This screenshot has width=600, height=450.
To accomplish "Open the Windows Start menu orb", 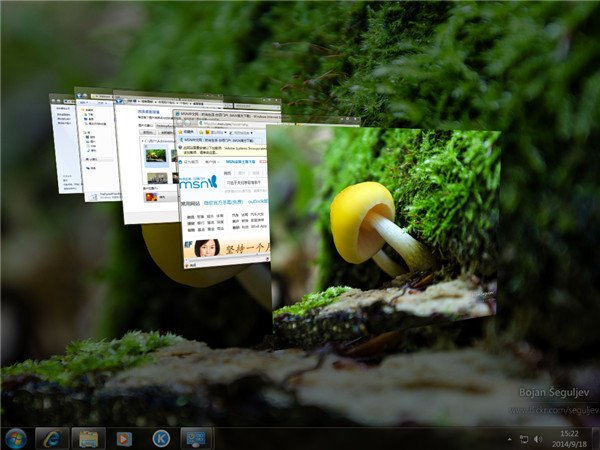I will [16, 438].
